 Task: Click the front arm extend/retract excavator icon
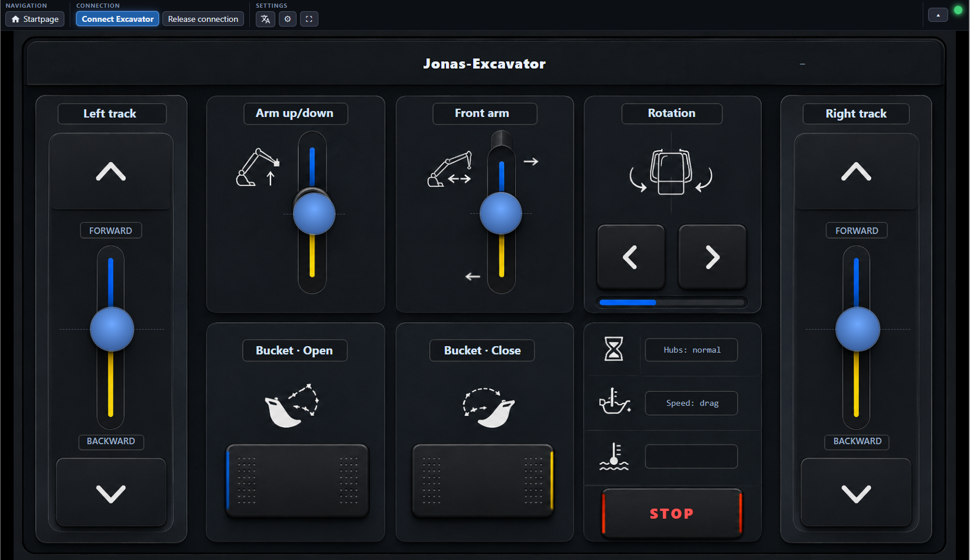point(450,170)
